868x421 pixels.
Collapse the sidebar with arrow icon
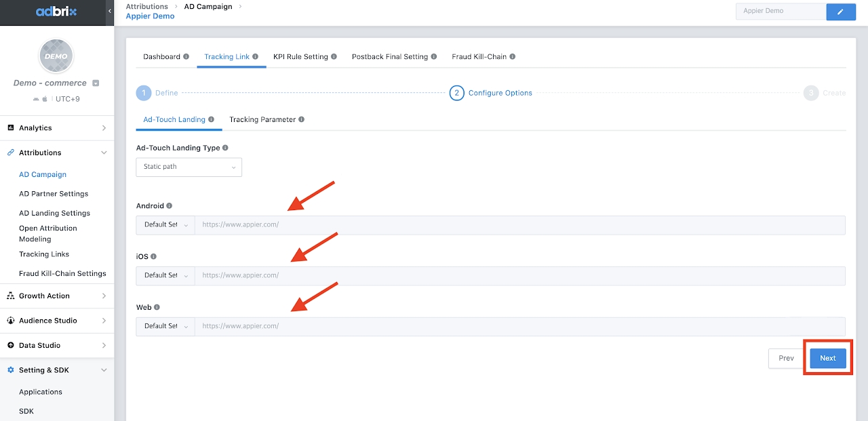point(110,12)
